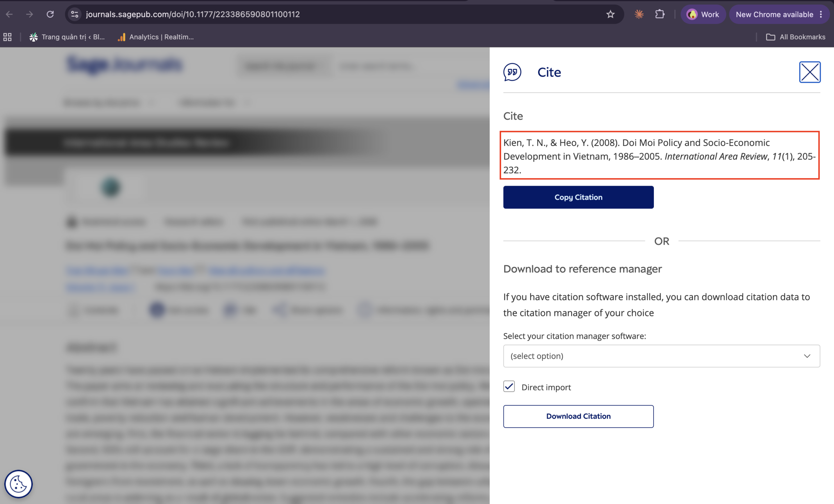
Task: Reload the current page
Action: pos(50,14)
